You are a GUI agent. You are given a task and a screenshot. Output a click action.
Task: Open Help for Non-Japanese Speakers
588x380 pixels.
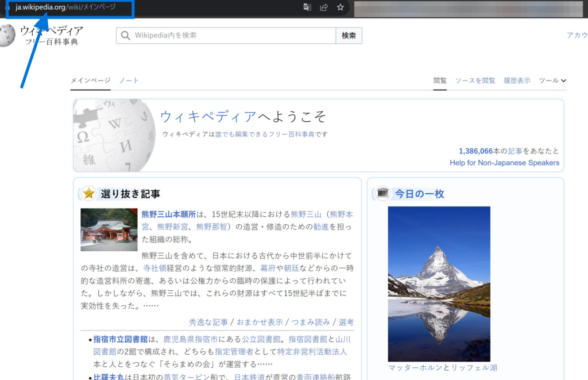pyautogui.click(x=504, y=163)
